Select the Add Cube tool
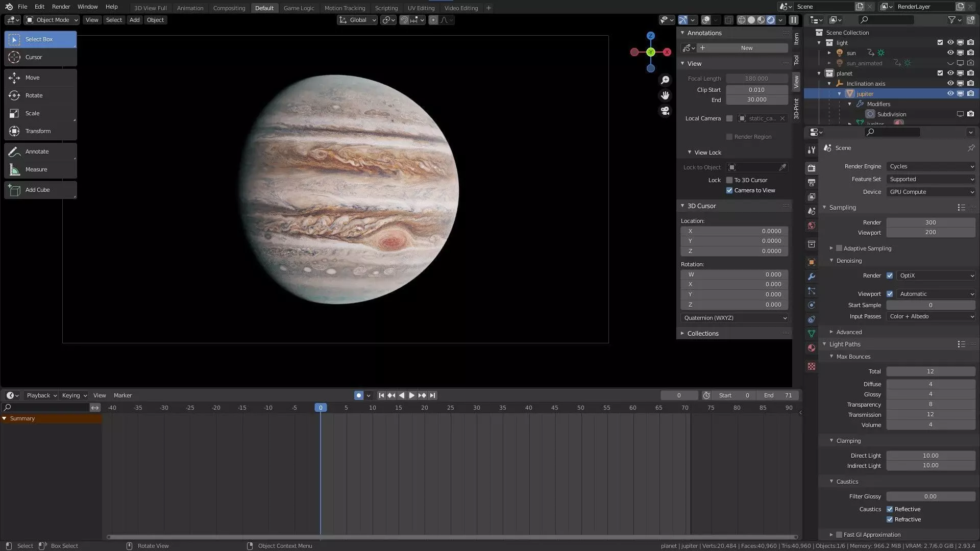 pos(40,190)
